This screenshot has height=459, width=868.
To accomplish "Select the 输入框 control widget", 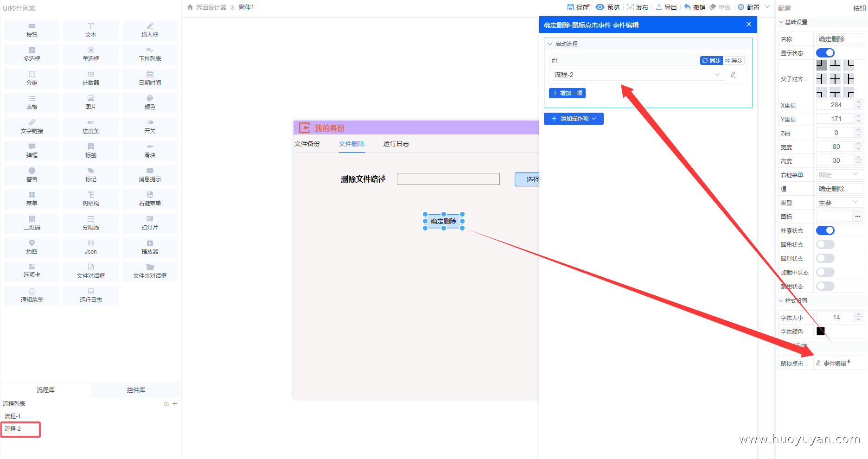I will [x=150, y=31].
